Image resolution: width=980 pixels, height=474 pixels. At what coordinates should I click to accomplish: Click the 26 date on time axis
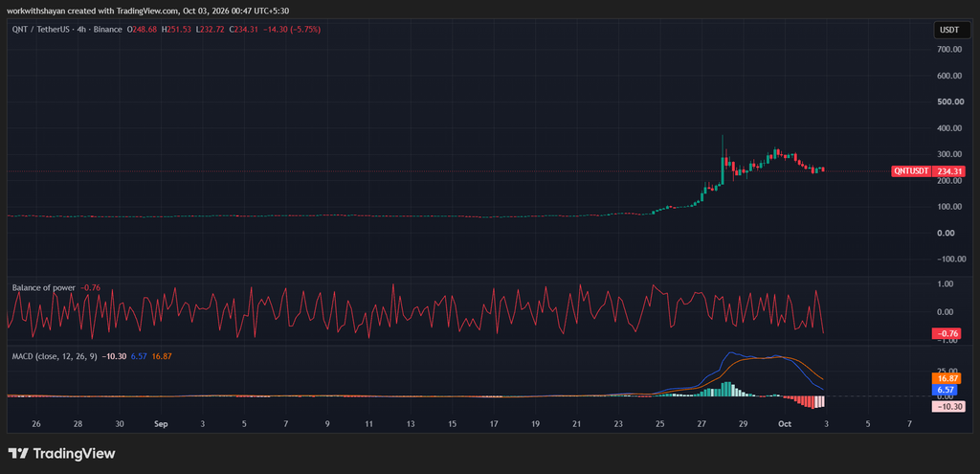tap(36, 424)
